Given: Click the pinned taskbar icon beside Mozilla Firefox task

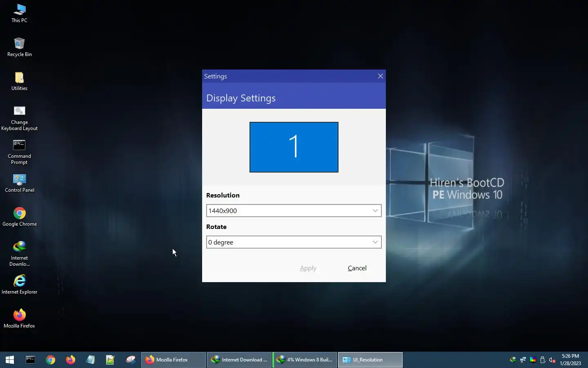Looking at the screenshot, I should tap(131, 360).
